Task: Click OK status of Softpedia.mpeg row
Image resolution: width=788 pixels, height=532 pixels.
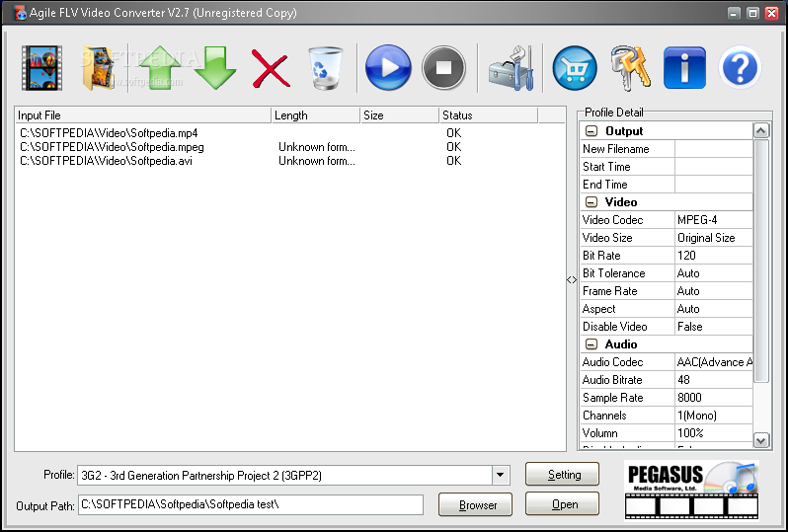Action: point(453,147)
